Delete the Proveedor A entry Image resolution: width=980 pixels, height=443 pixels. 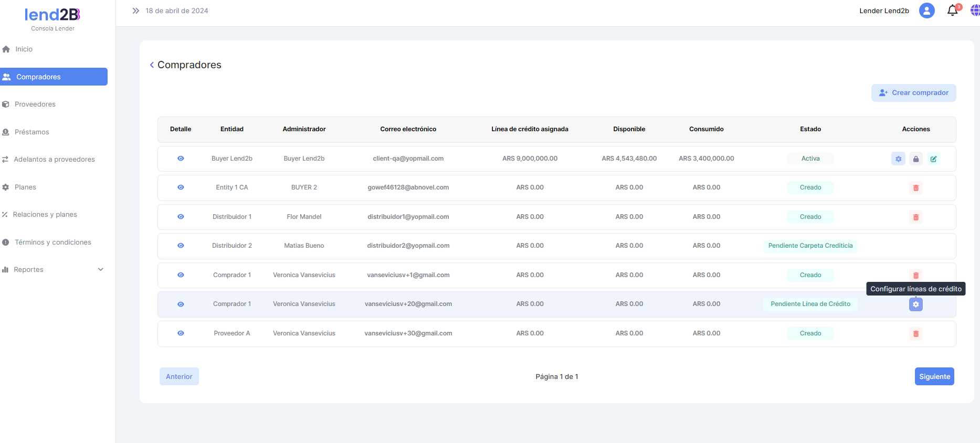(x=916, y=334)
